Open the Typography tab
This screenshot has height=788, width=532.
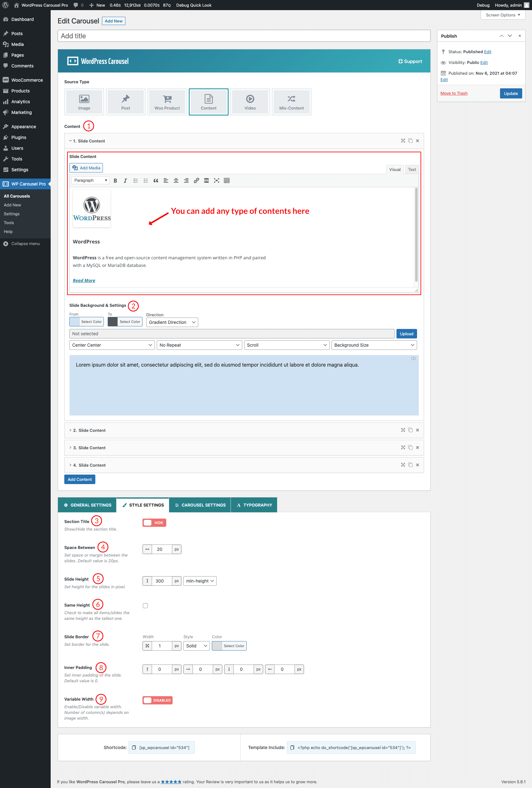pyautogui.click(x=254, y=505)
